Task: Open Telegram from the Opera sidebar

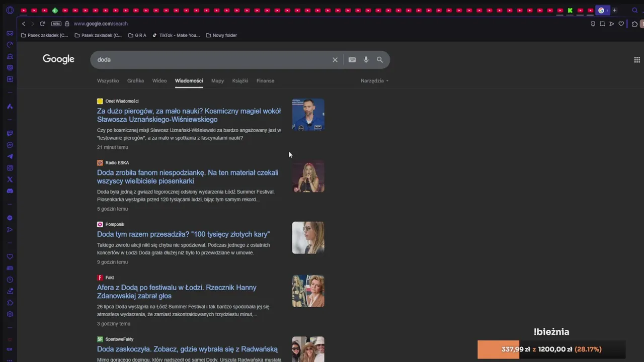Action: pyautogui.click(x=10, y=157)
